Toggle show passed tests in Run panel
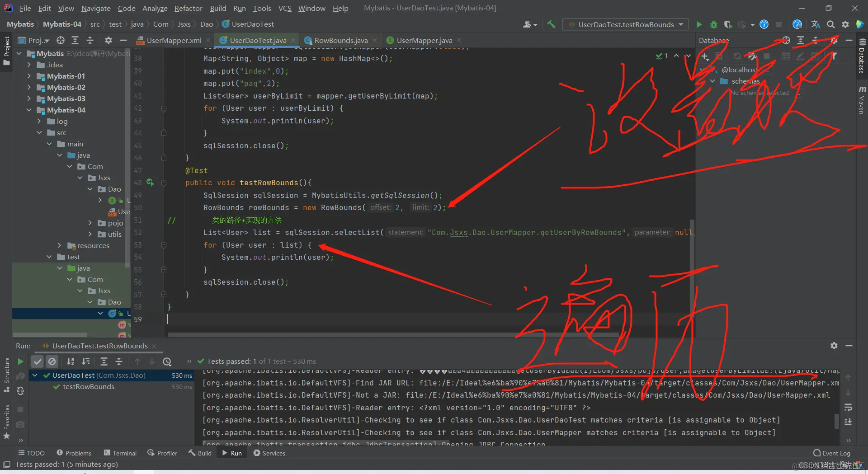868x474 pixels. pos(38,361)
